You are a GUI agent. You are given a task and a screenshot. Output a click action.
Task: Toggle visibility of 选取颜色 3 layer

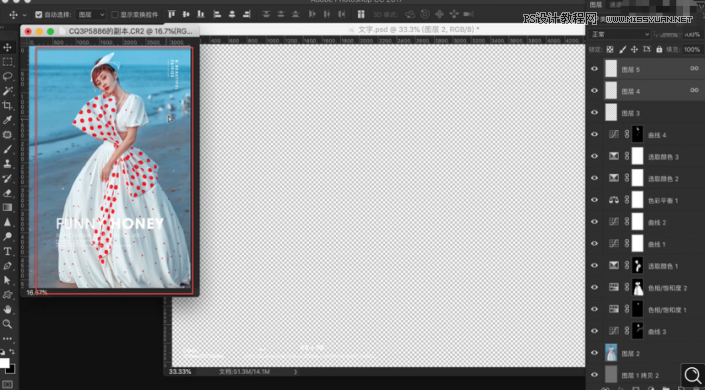(594, 156)
